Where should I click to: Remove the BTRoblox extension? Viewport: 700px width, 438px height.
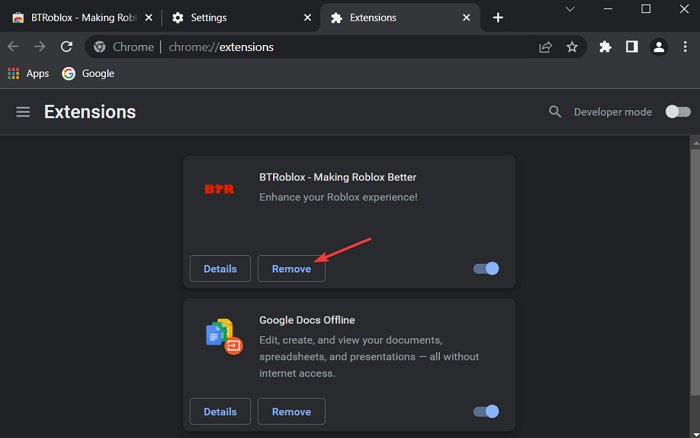click(x=292, y=268)
